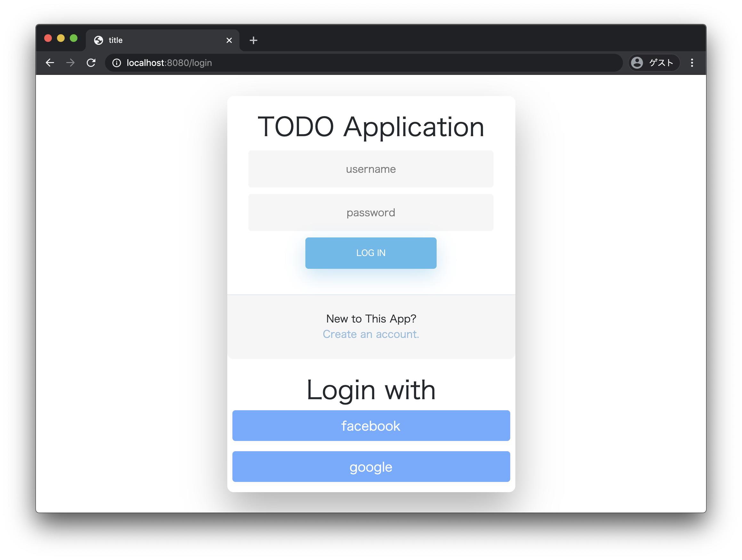Click the red window close button

pyautogui.click(x=48, y=38)
